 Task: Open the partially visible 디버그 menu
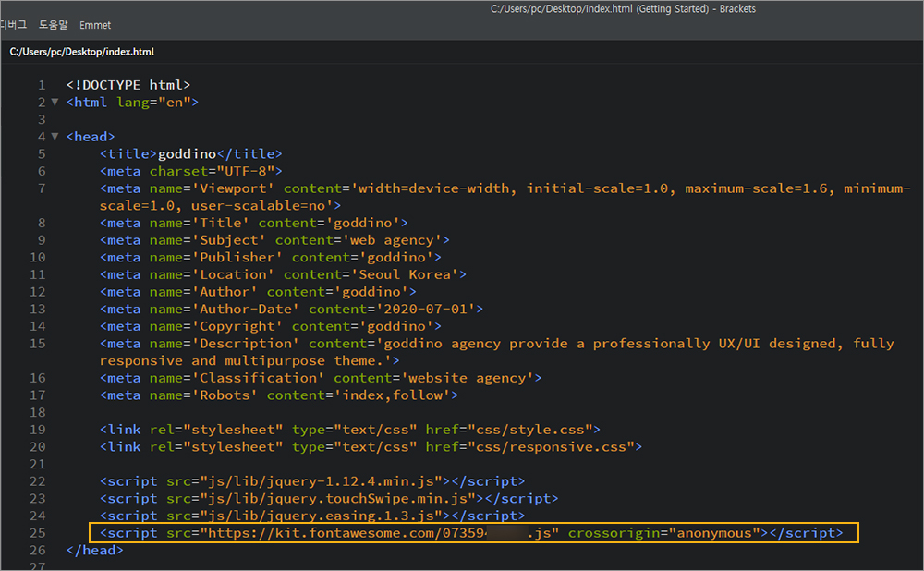[x=14, y=25]
